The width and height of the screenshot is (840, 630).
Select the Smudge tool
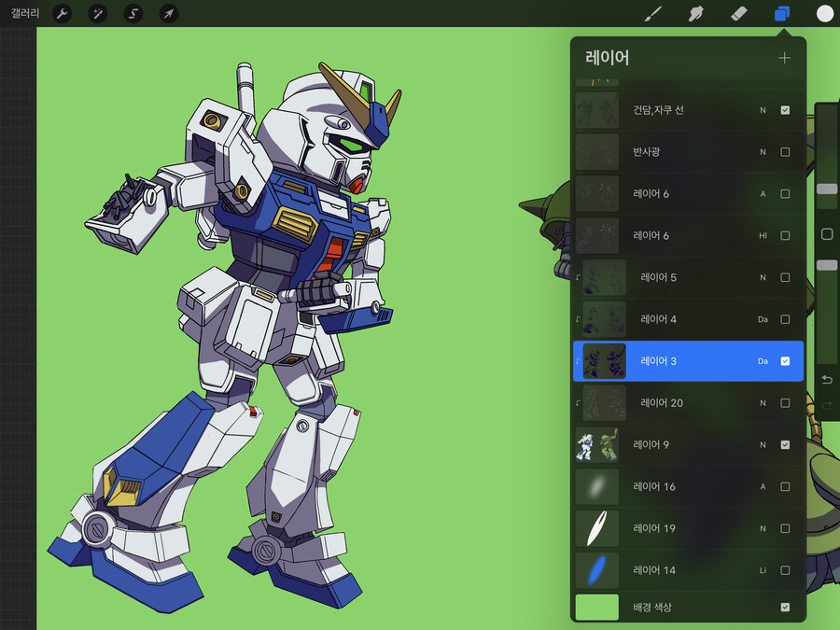coord(695,13)
